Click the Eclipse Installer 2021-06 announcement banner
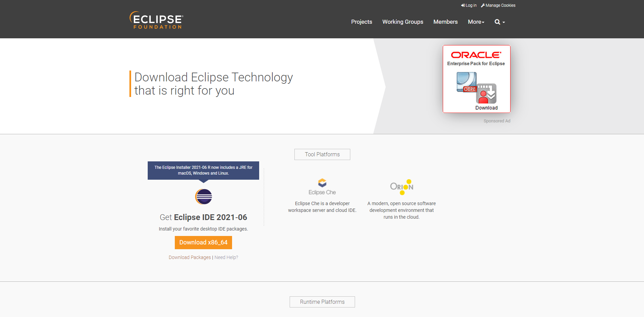Image resolution: width=644 pixels, height=317 pixels. (x=203, y=171)
